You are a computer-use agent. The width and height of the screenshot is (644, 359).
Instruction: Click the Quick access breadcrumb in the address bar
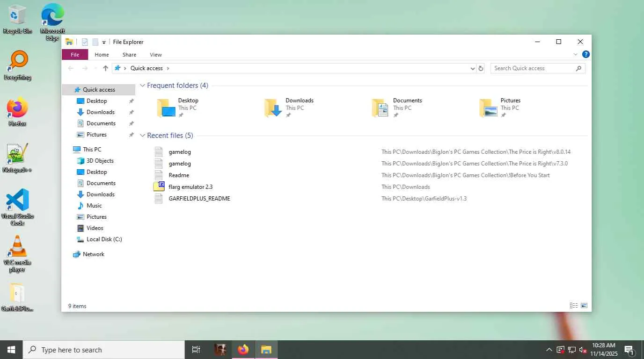click(146, 68)
